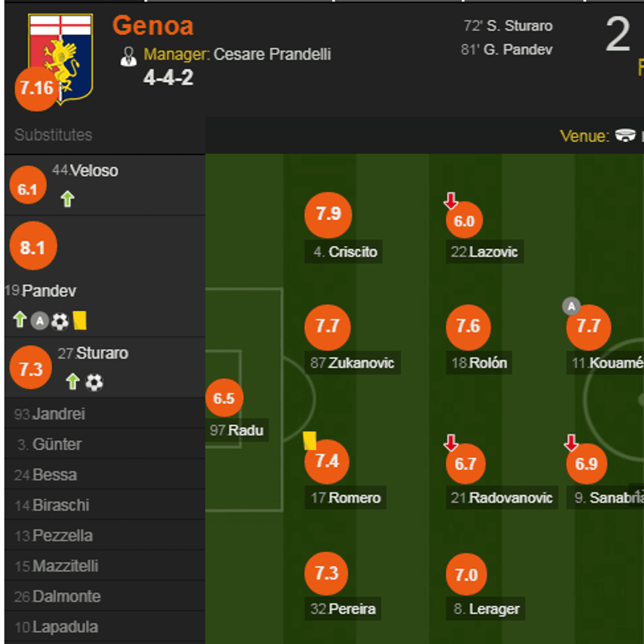644x644 pixels.
Task: Click the manager silhouette icon
Action: click(128, 57)
